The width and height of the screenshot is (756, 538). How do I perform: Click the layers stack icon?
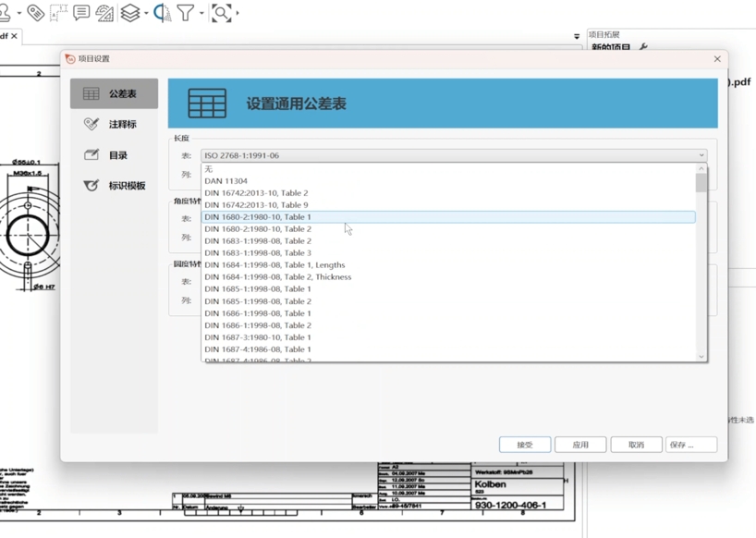(130, 13)
